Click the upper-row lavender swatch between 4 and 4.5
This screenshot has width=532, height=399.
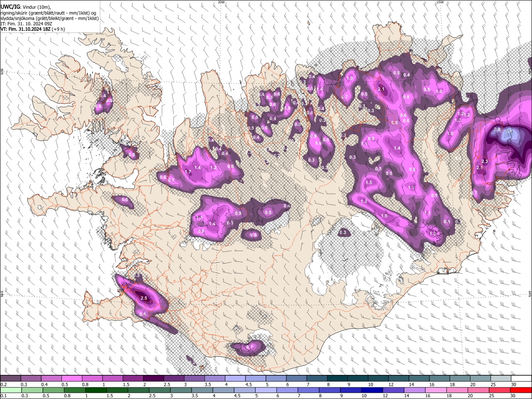tap(235, 379)
